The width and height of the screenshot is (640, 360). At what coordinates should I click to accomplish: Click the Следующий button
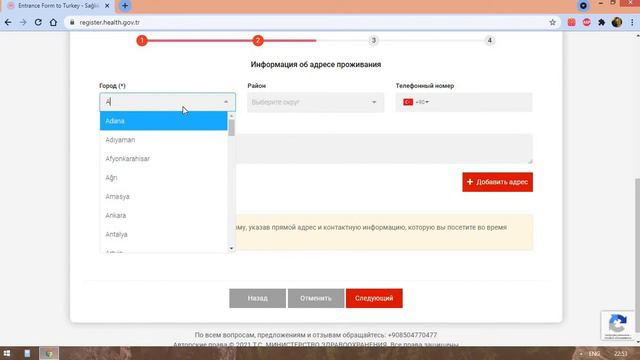pyautogui.click(x=374, y=298)
